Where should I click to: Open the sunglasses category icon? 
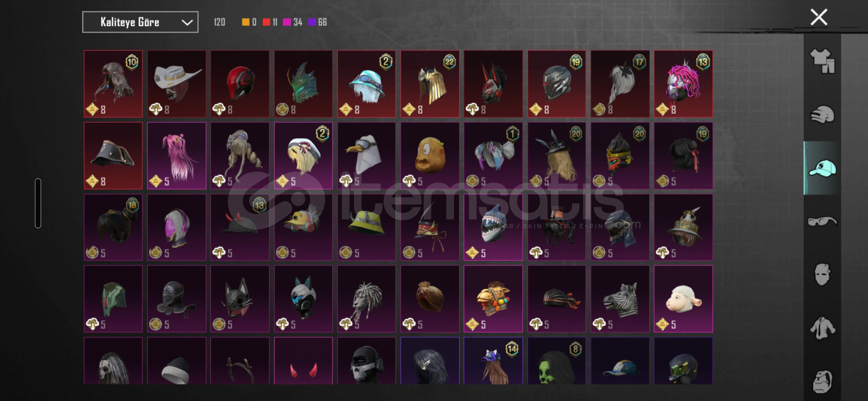(822, 222)
